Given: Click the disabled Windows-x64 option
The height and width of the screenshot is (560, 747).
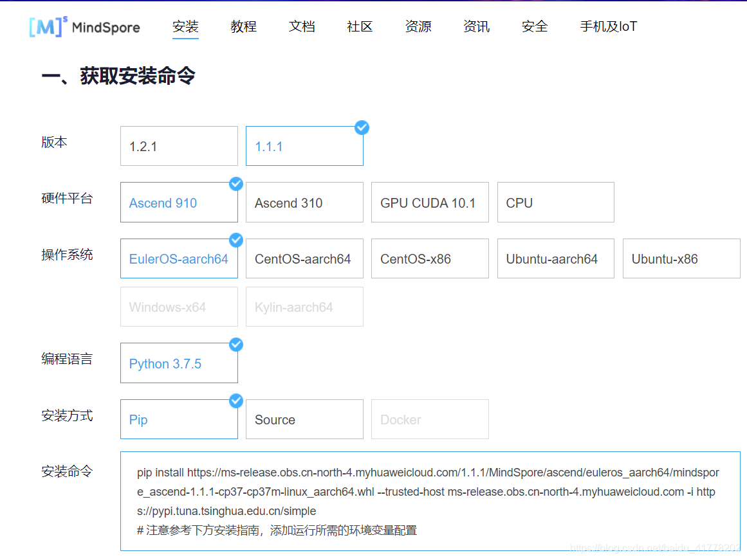Looking at the screenshot, I should point(179,307).
